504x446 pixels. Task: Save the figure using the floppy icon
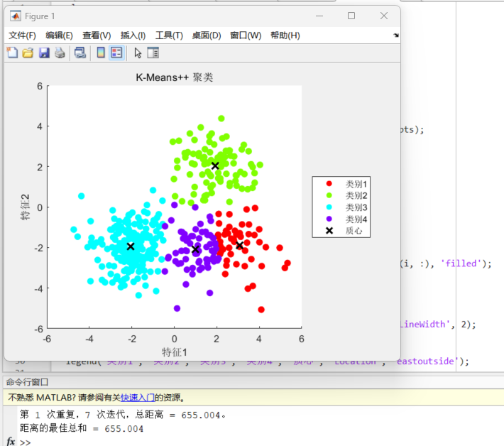tap(44, 53)
